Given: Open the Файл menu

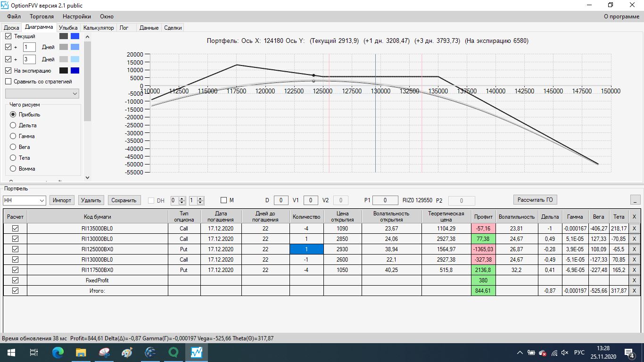Looking at the screenshot, I should pos(14,16).
